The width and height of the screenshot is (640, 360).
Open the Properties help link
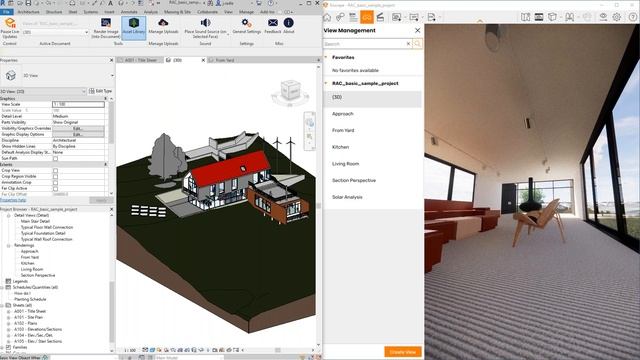click(13, 200)
